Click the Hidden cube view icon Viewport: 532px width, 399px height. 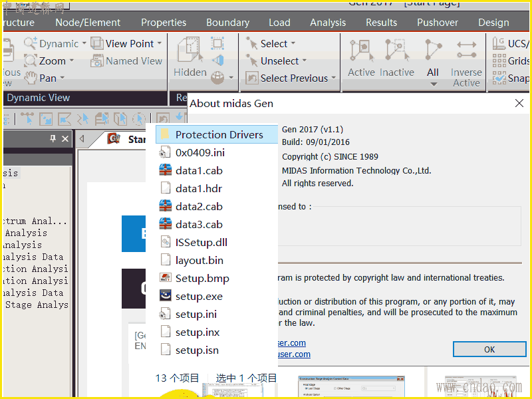tap(190, 49)
